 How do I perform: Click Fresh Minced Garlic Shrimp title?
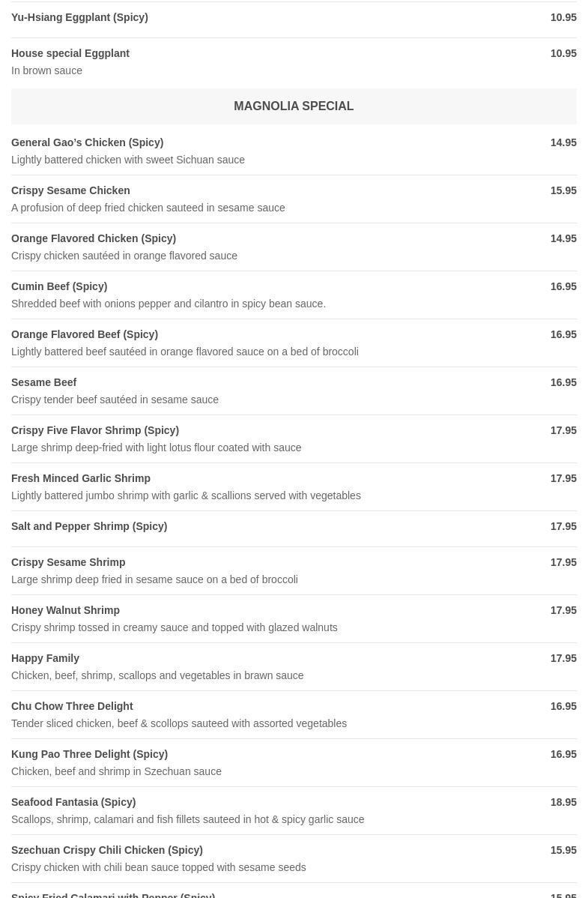click(81, 478)
